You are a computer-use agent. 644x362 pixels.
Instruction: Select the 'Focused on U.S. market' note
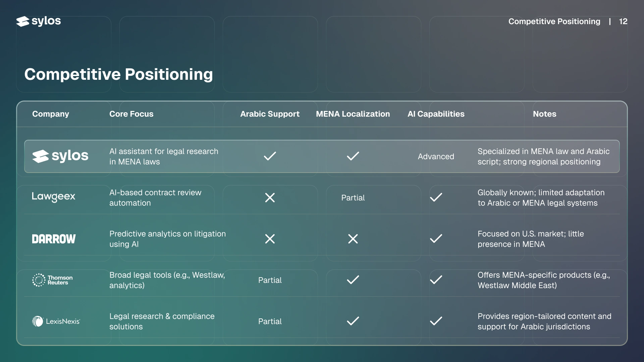531,239
